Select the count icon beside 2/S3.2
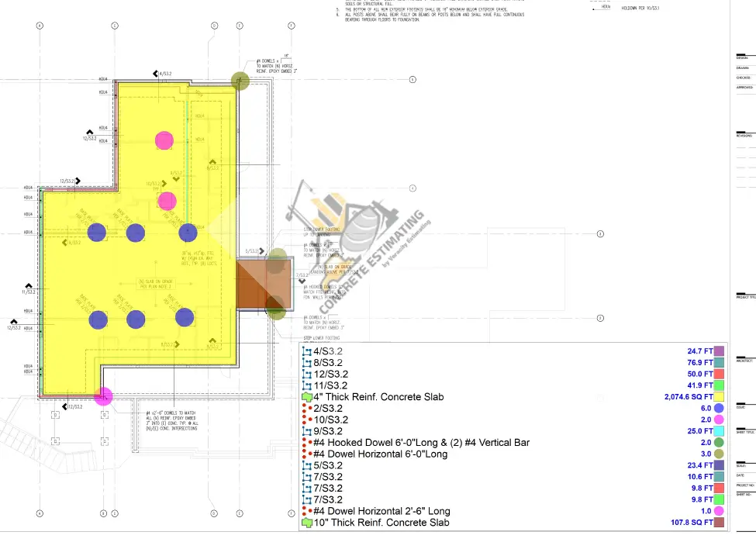The height and width of the screenshot is (556, 756). point(306,408)
